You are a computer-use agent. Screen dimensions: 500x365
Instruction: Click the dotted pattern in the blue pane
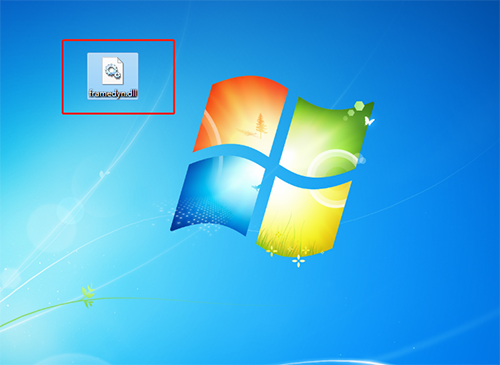pos(200,213)
